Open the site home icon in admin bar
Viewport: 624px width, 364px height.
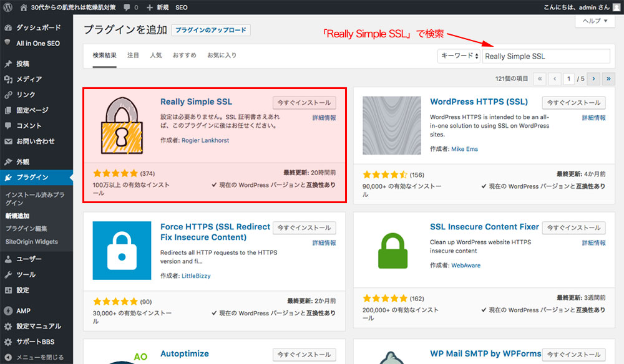(x=24, y=7)
